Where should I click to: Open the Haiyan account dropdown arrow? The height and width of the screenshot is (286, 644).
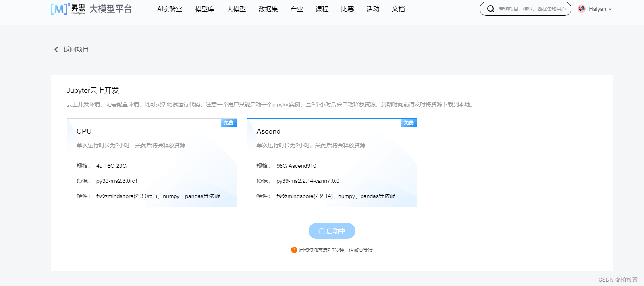610,9
